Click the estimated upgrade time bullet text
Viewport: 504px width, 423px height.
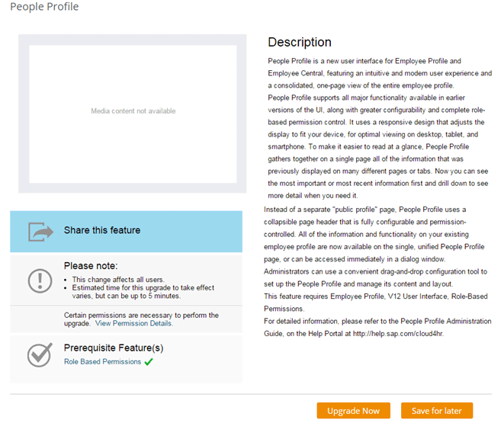pyautogui.click(x=143, y=292)
